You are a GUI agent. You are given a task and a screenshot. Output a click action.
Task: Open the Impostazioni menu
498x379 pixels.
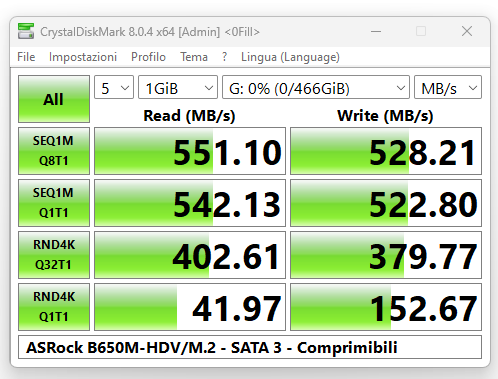[83, 57]
